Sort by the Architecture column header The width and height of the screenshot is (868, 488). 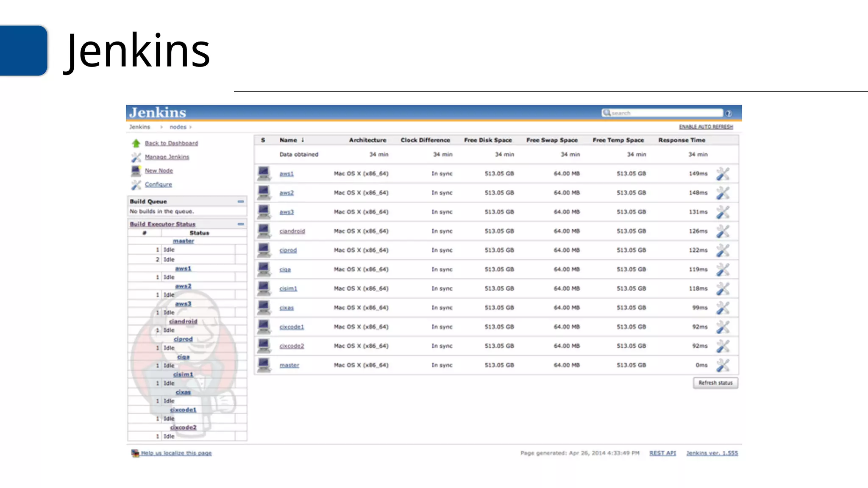367,140
